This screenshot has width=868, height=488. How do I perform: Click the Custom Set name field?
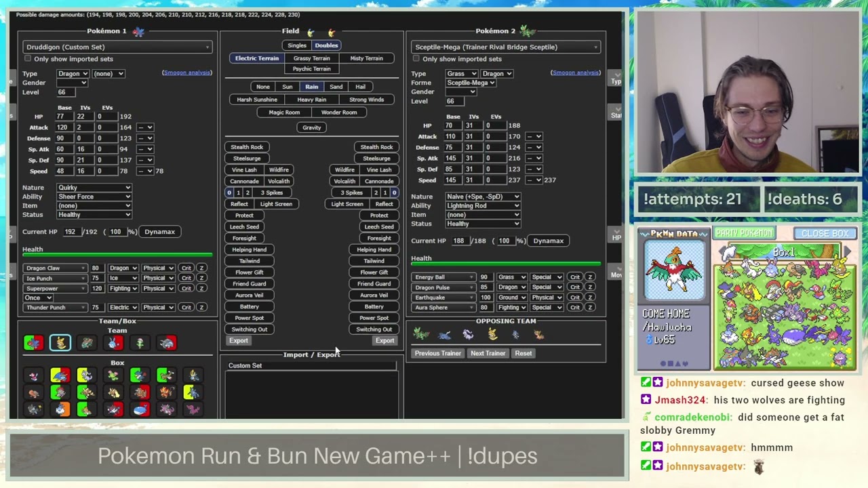pyautogui.click(x=311, y=366)
